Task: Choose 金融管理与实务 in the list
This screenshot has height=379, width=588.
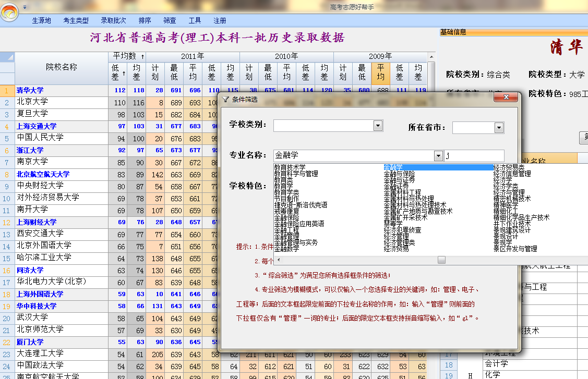Action: (296, 242)
